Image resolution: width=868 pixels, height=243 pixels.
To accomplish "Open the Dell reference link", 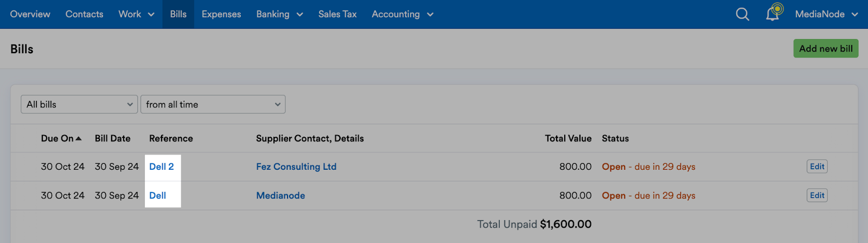I will coord(158,195).
